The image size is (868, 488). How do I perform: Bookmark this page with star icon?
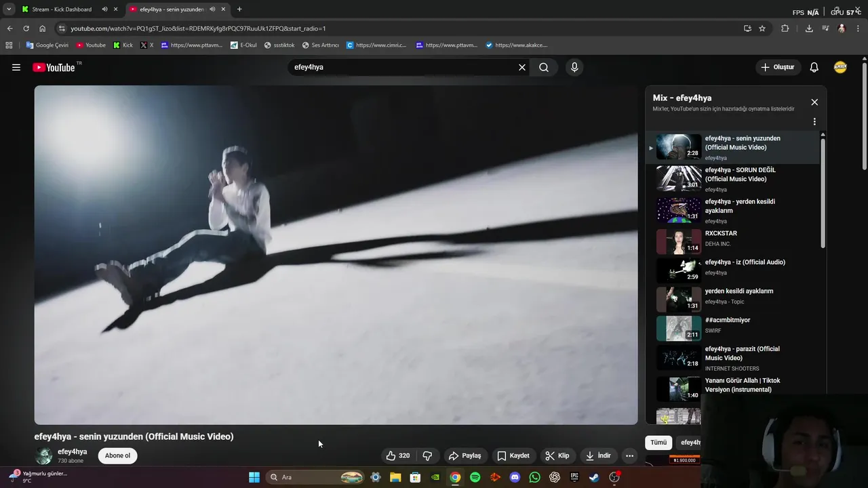[x=762, y=28]
